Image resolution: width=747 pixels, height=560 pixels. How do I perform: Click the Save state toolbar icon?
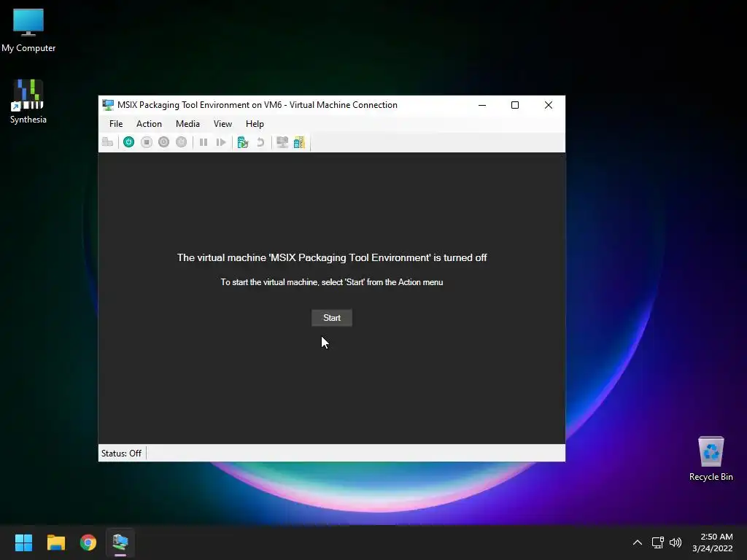pos(182,142)
